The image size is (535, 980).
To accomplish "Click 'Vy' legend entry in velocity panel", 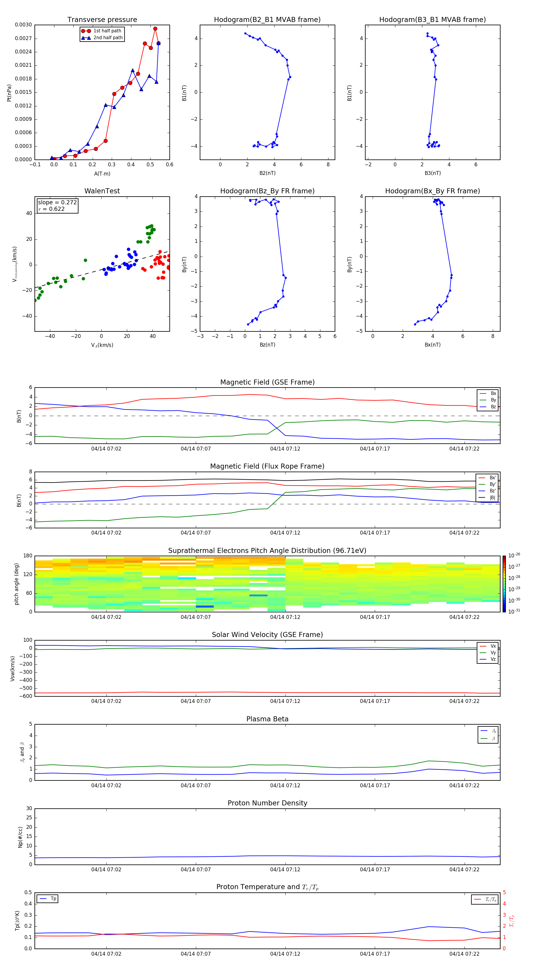I will click(x=488, y=652).
